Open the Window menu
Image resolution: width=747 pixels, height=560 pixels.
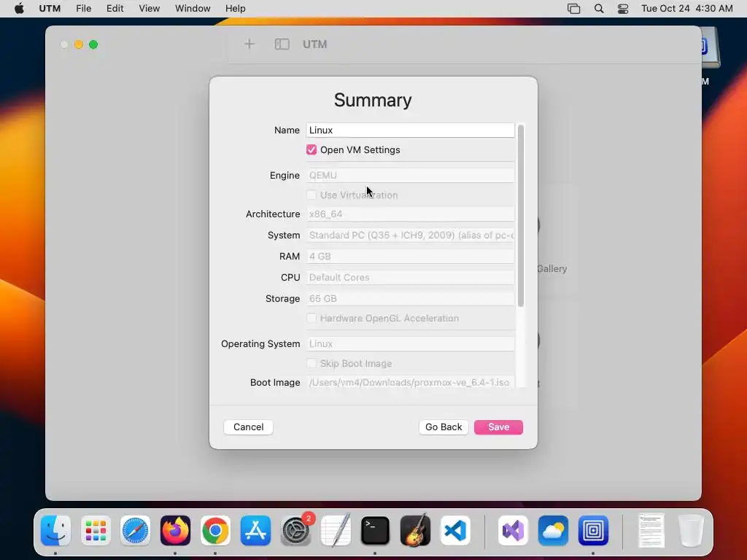(193, 9)
